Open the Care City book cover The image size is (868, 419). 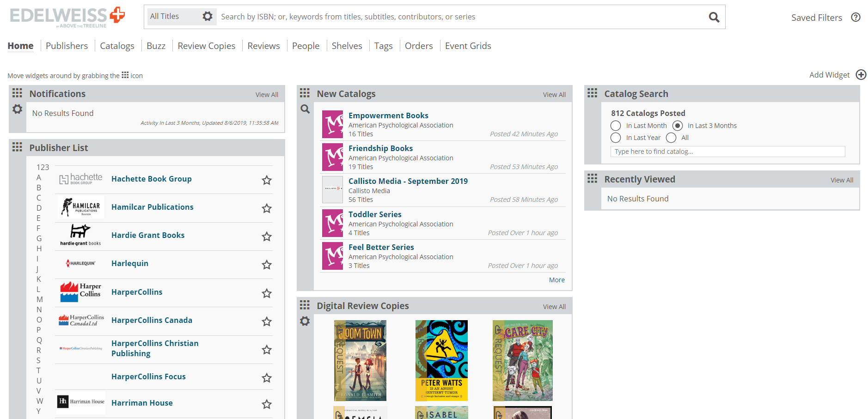tap(523, 360)
